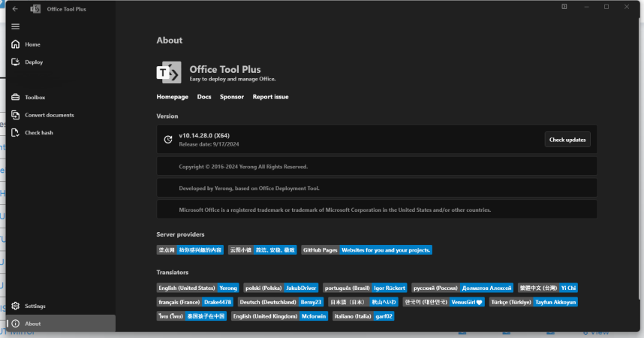Click the 云图小镇 server provider badge
The image size is (644, 338).
click(x=263, y=250)
